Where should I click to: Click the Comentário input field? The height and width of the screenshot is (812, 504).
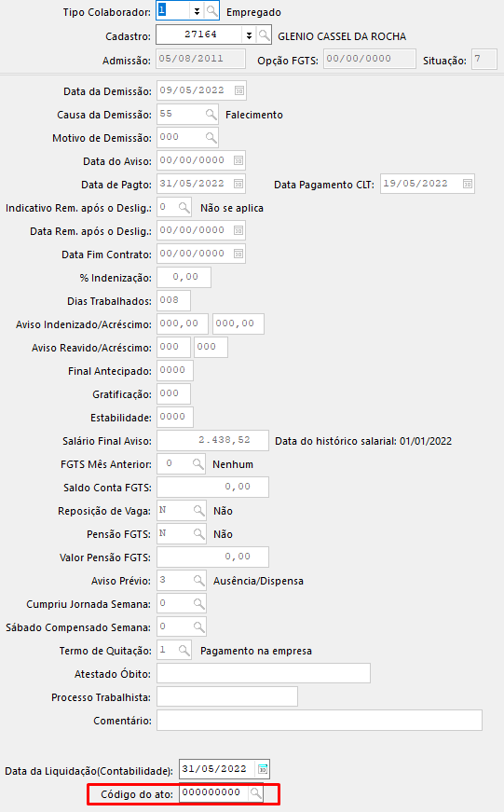point(320,720)
